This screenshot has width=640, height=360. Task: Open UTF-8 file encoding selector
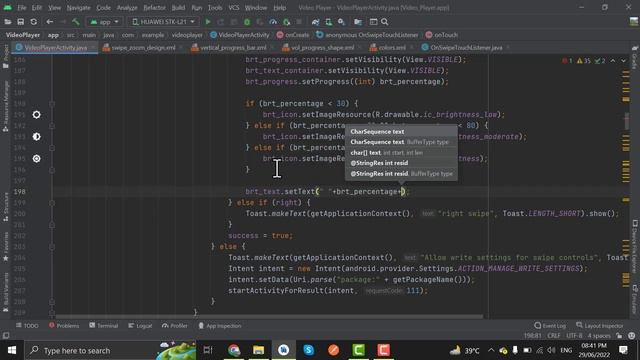[574, 336]
